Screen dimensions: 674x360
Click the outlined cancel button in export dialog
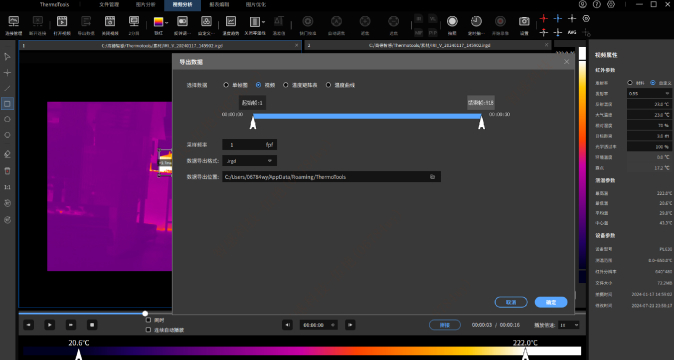point(511,302)
